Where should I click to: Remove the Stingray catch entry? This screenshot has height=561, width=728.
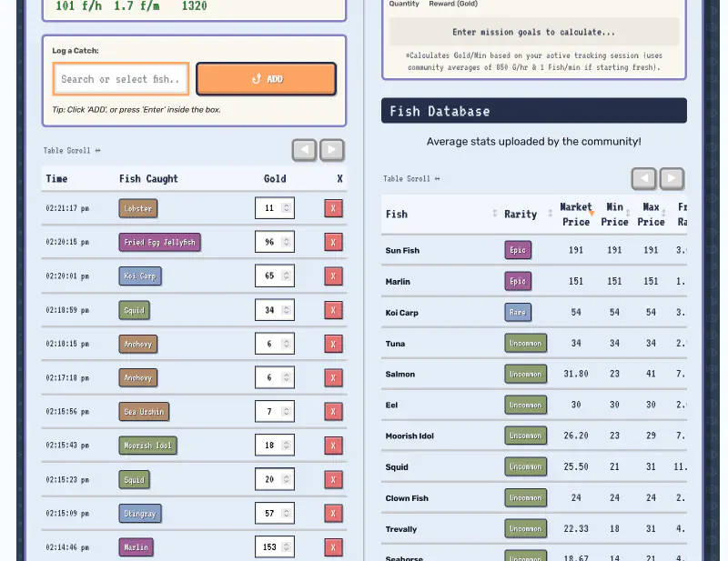tap(333, 514)
